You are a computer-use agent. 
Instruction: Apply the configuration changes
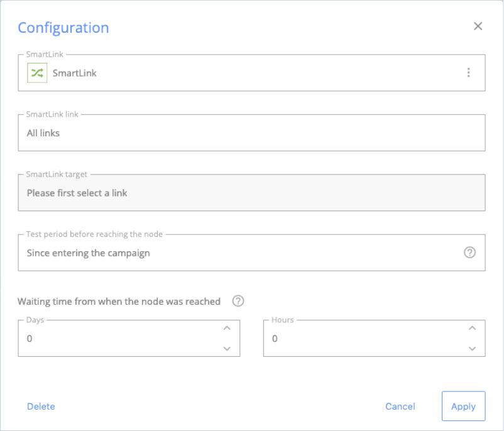point(463,406)
